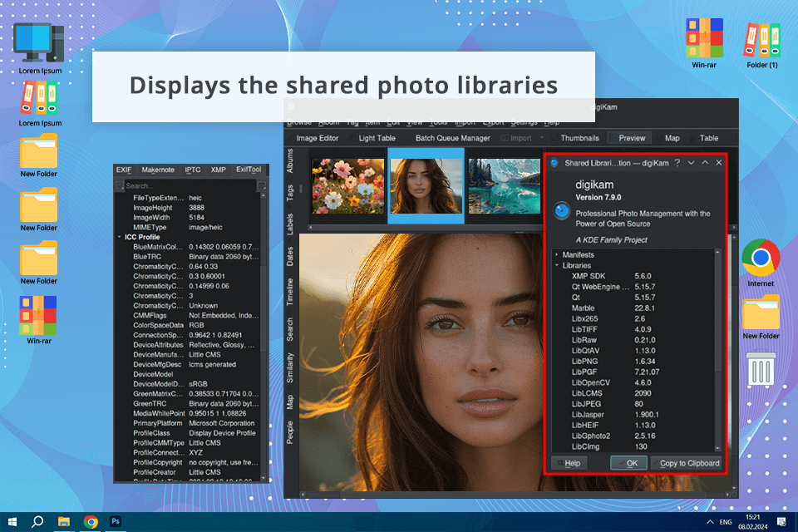Click OK in Shared Libraries dialog
The height and width of the screenshot is (532, 798).
point(628,463)
